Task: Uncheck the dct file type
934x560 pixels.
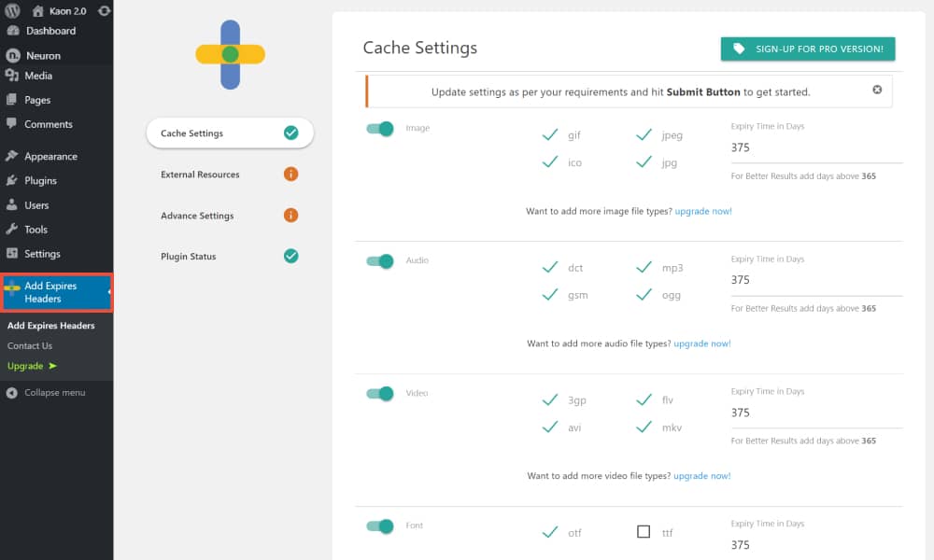Action: tap(550, 268)
